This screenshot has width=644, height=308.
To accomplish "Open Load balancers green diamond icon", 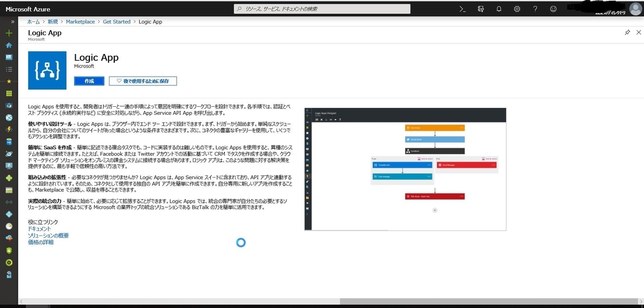I will [9, 178].
